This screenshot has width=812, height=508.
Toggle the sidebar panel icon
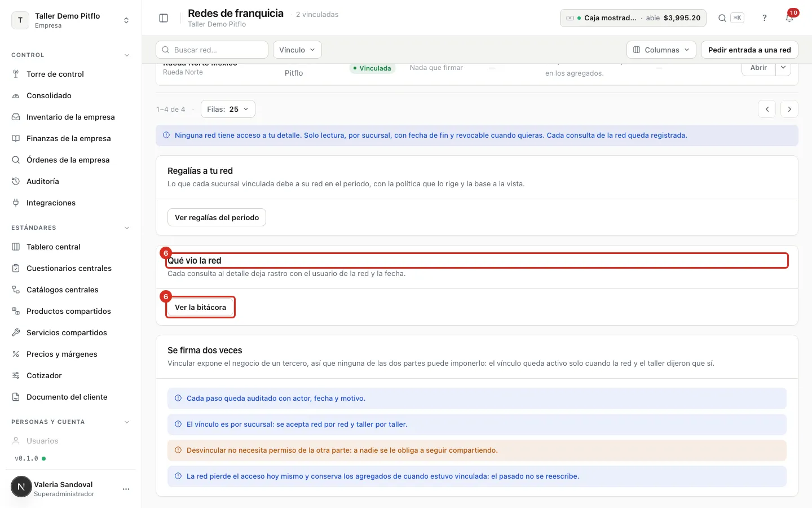[164, 18]
